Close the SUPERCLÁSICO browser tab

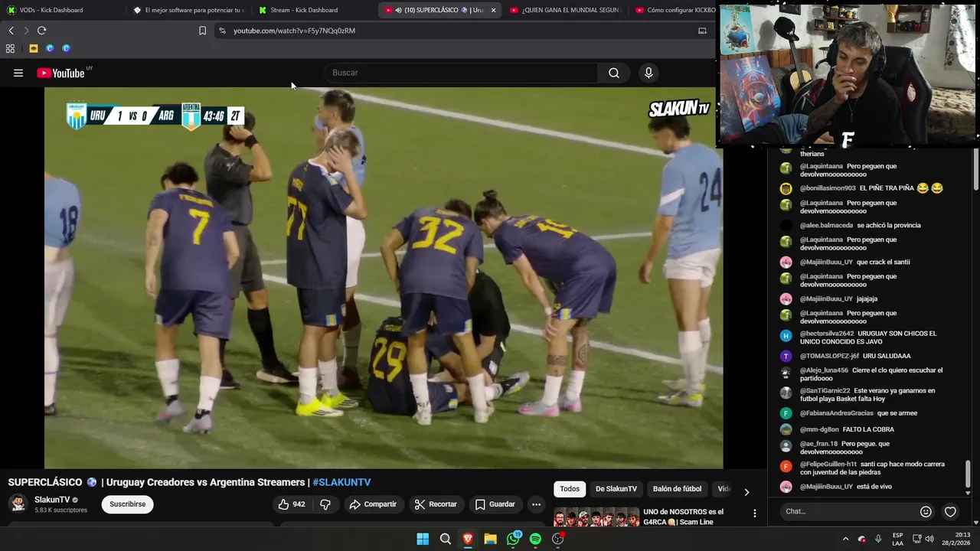click(493, 10)
